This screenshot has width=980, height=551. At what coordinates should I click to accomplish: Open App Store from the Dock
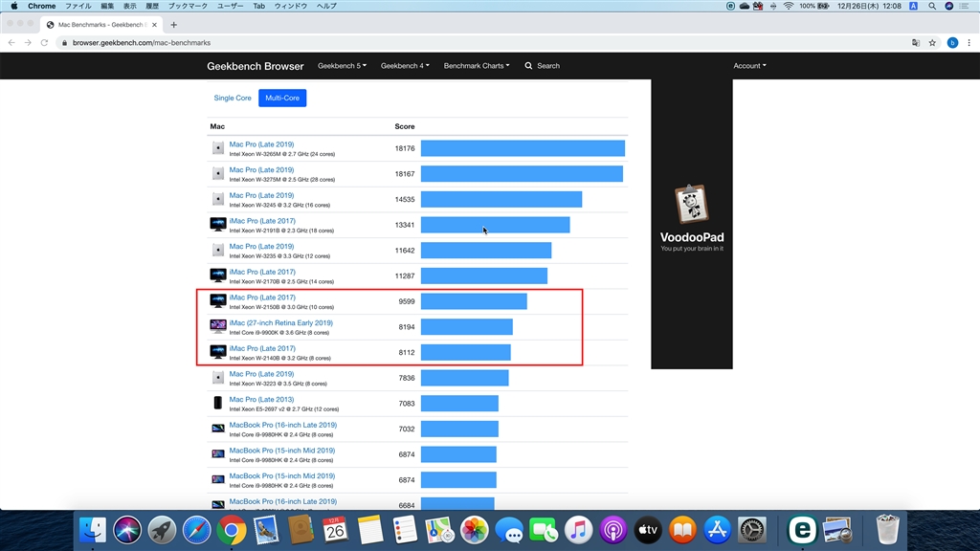coord(717,530)
